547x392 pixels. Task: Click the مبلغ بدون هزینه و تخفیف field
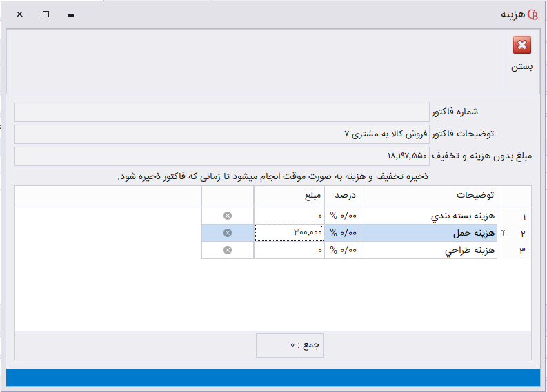click(221, 156)
